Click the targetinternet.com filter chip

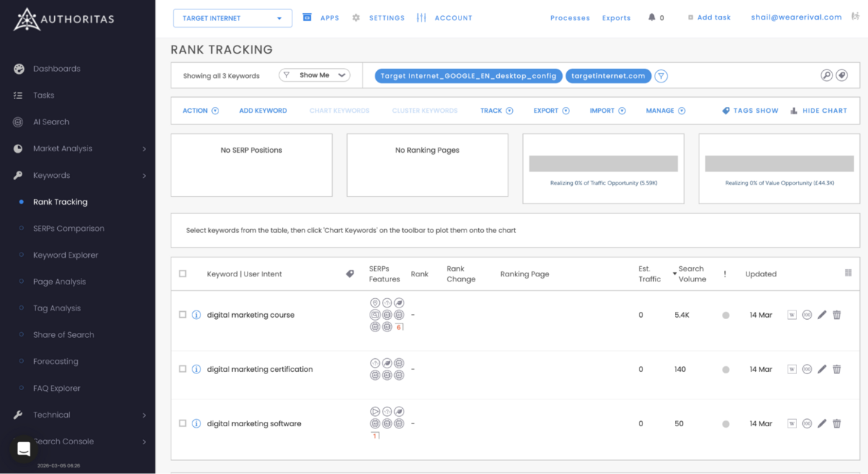click(x=608, y=76)
